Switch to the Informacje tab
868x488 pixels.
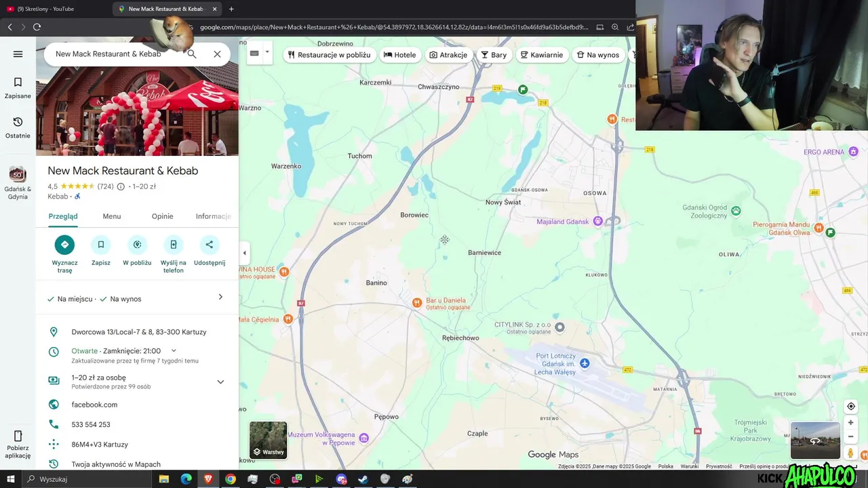pyautogui.click(x=213, y=216)
